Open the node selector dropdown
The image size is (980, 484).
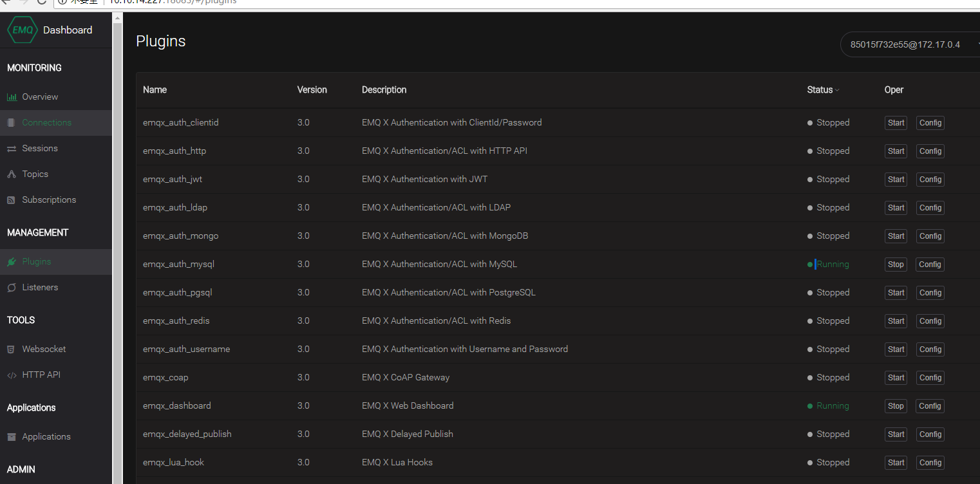point(910,44)
